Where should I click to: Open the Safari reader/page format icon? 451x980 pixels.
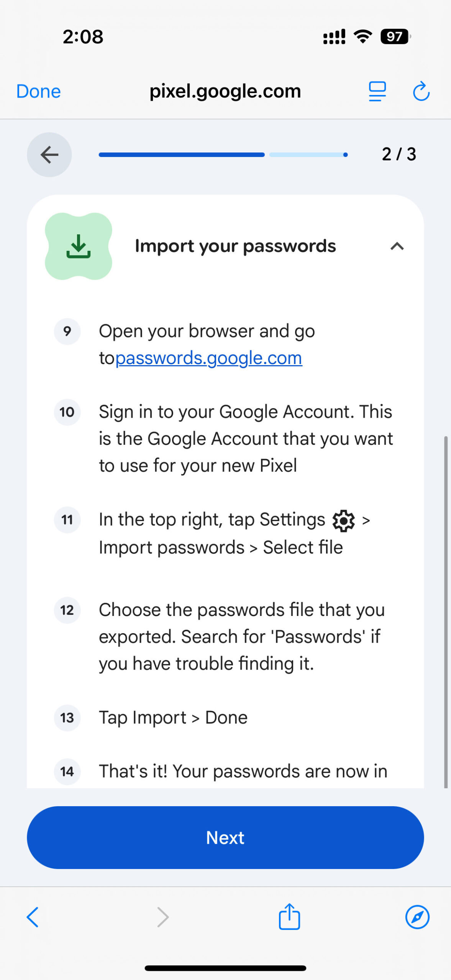(376, 91)
